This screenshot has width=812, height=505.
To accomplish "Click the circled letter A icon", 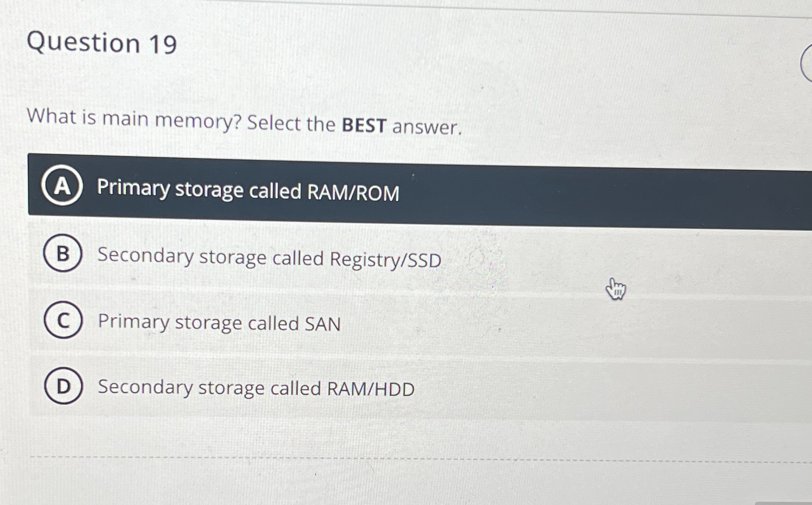I will 63,188.
